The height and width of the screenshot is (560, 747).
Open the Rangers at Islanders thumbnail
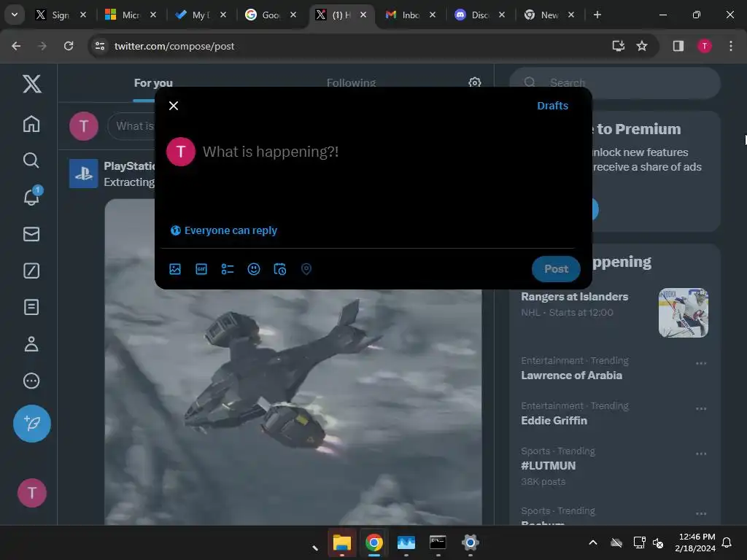683,313
